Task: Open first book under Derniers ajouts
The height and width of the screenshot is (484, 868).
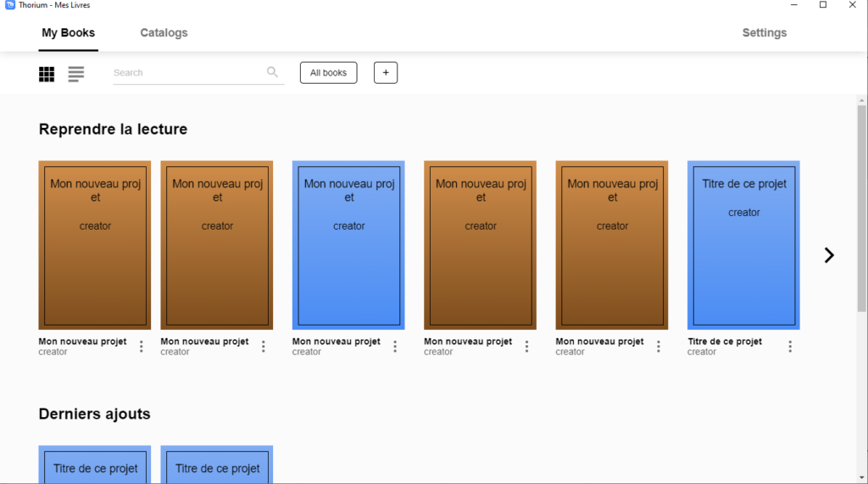Action: point(95,465)
